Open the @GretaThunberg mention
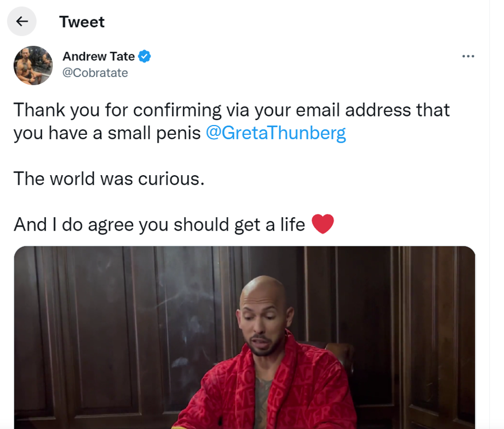 click(x=276, y=133)
